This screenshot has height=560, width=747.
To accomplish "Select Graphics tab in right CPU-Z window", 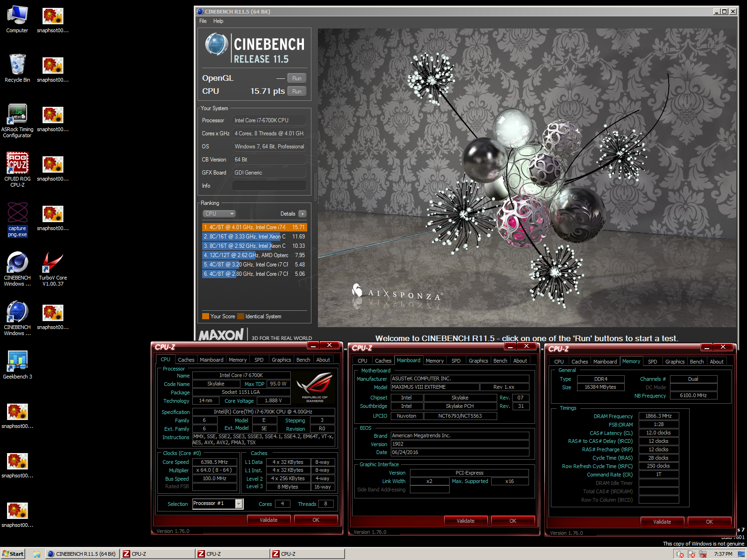I will [x=675, y=362].
